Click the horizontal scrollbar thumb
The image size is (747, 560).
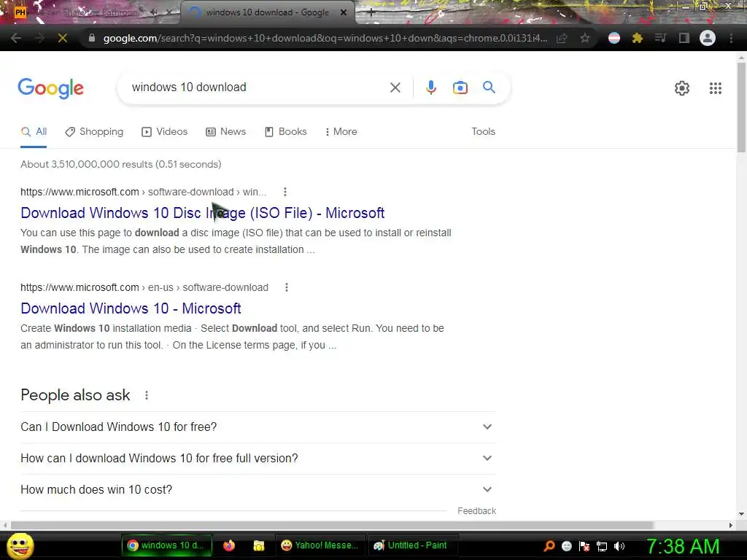pos(332,525)
